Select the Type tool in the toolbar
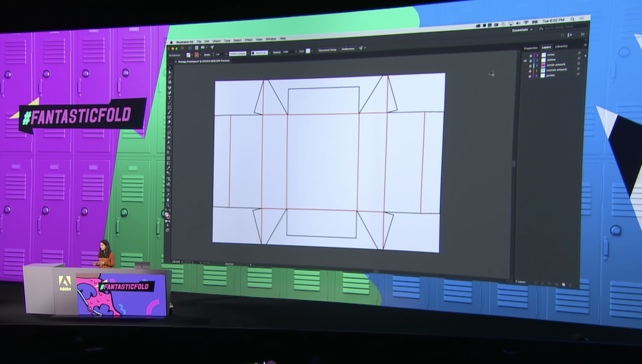 (x=169, y=98)
